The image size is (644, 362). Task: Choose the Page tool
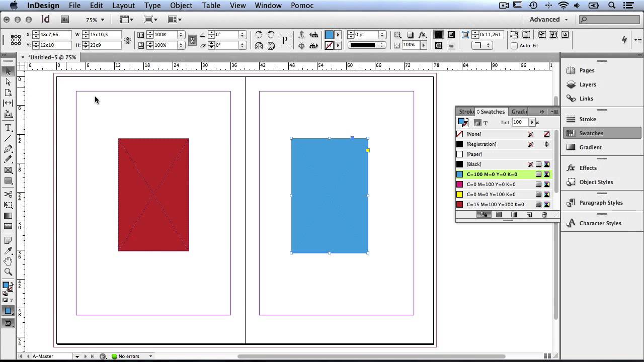pyautogui.click(x=8, y=93)
